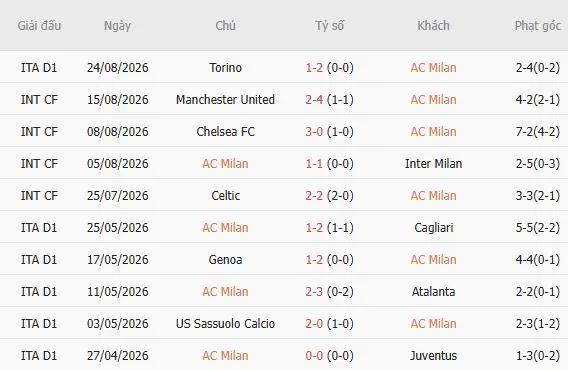Click AC Milan in the Juventus row
The image size is (568, 370).
225,356
